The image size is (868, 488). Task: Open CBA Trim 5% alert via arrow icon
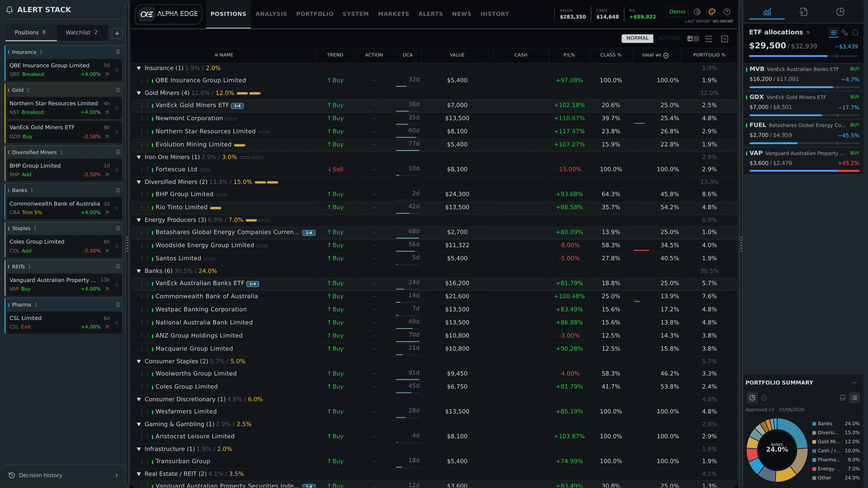click(x=107, y=213)
